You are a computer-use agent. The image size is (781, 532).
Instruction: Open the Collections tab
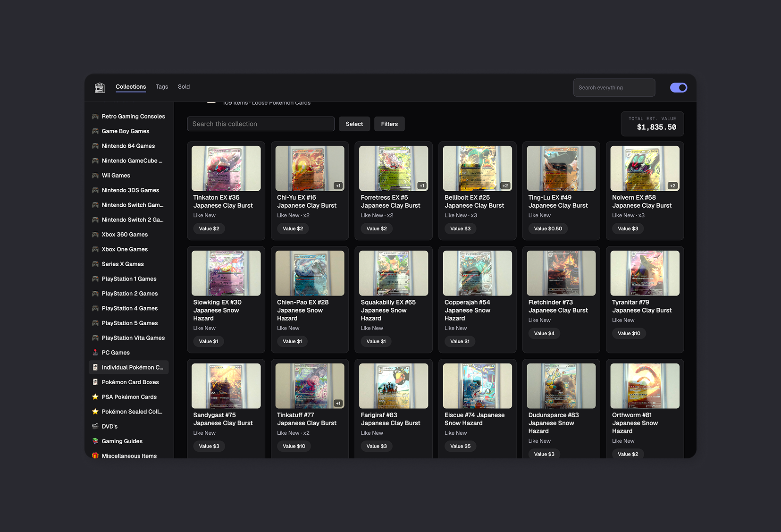131,87
